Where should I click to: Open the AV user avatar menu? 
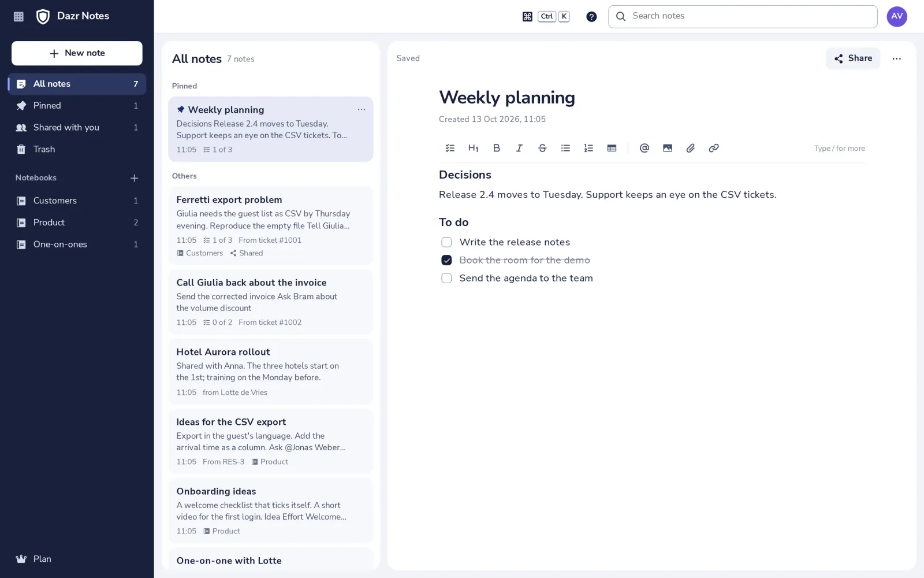[x=897, y=16]
